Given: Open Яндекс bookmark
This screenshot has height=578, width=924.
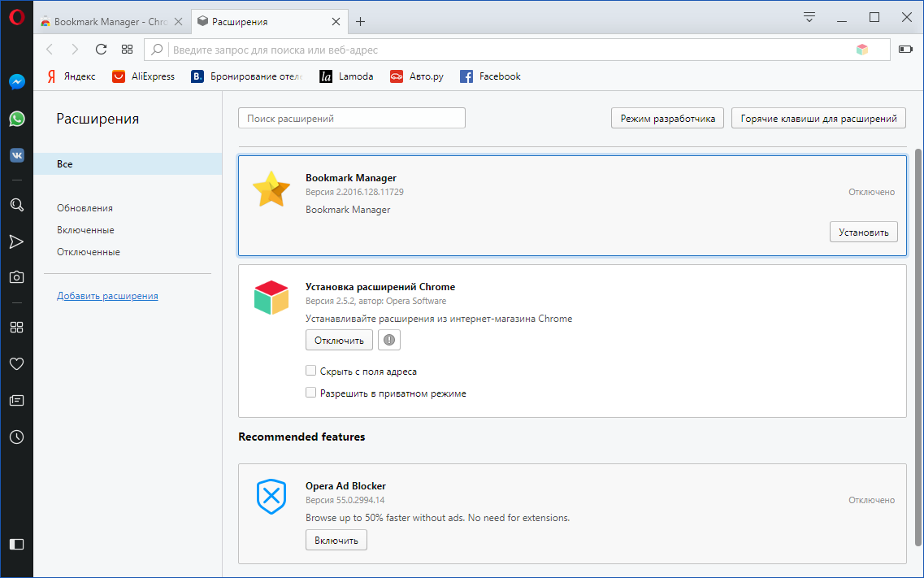Looking at the screenshot, I should [x=71, y=76].
